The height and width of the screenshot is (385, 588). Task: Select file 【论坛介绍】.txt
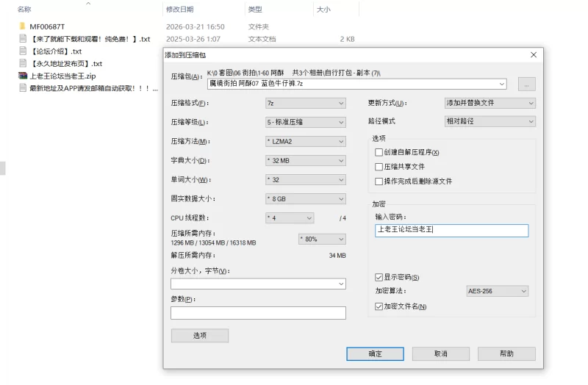tap(56, 51)
